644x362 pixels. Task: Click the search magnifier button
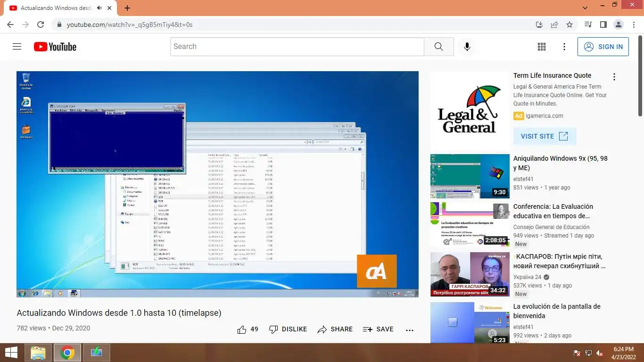[x=439, y=47]
